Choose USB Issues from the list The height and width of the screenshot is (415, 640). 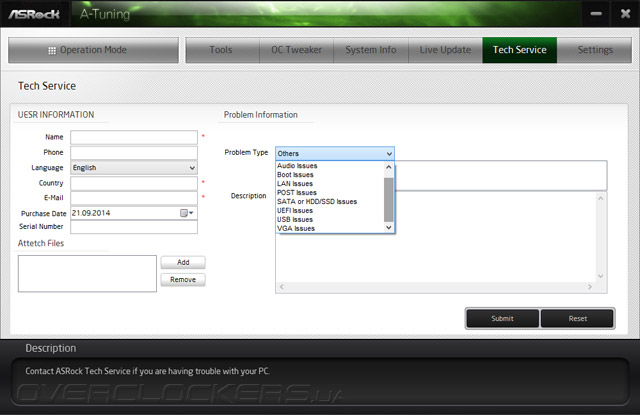coord(330,220)
